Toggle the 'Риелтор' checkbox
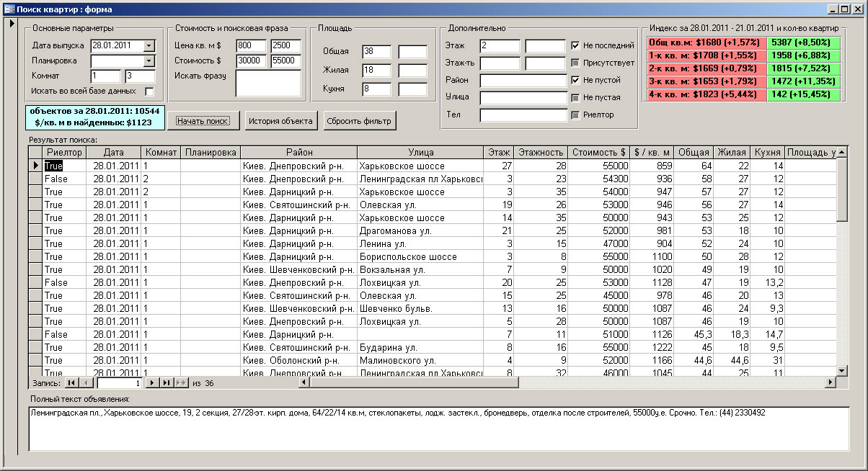The image size is (868, 471). tap(575, 115)
